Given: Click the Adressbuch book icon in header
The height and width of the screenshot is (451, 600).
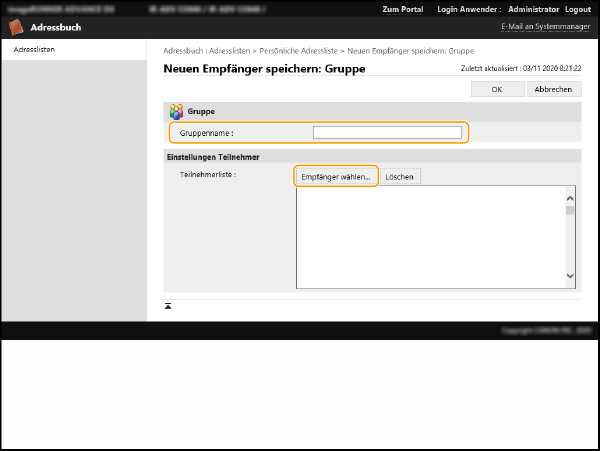Looking at the screenshot, I should [17, 28].
